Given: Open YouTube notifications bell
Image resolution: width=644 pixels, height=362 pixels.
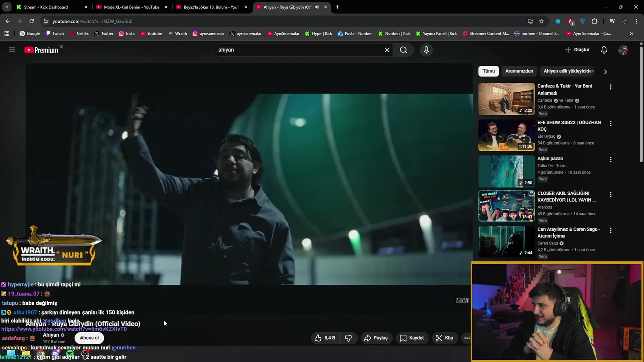Looking at the screenshot, I should click(604, 50).
